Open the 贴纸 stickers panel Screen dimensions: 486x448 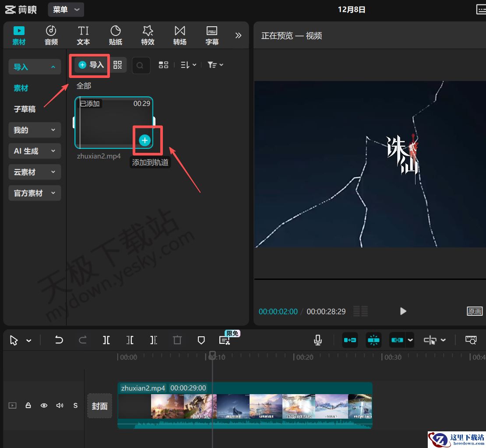point(115,35)
